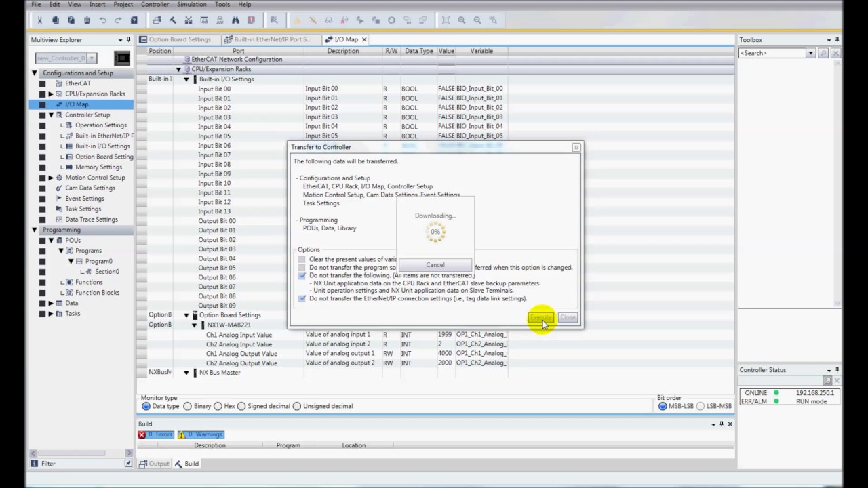Expand CPU/Expansion Racks in Multiview Explorer
This screenshot has width=868, height=488.
(51, 94)
